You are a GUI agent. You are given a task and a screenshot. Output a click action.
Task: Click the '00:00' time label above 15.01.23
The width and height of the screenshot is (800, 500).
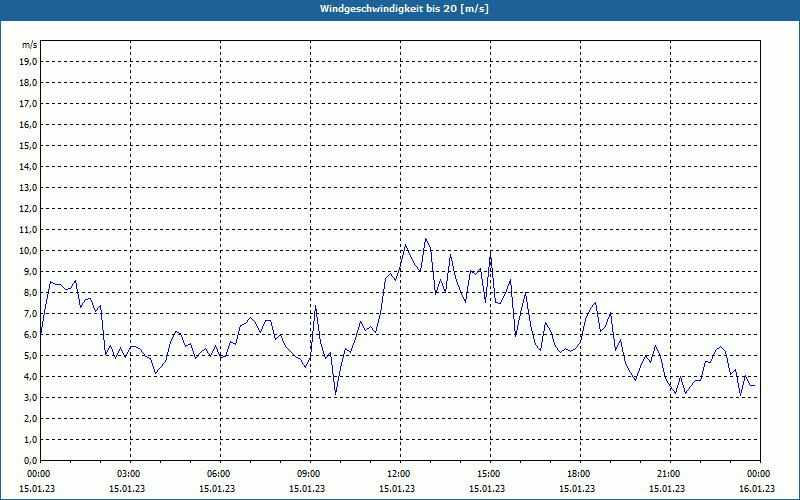[37, 474]
